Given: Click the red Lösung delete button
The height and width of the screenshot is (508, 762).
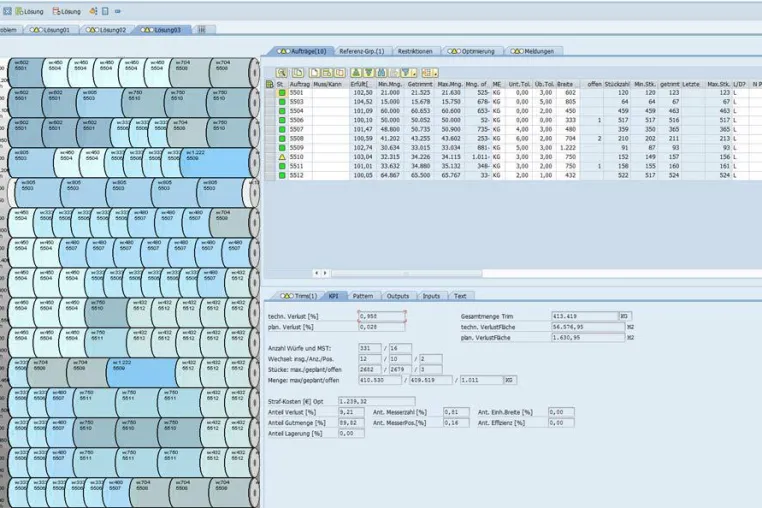Looking at the screenshot, I should [67, 11].
